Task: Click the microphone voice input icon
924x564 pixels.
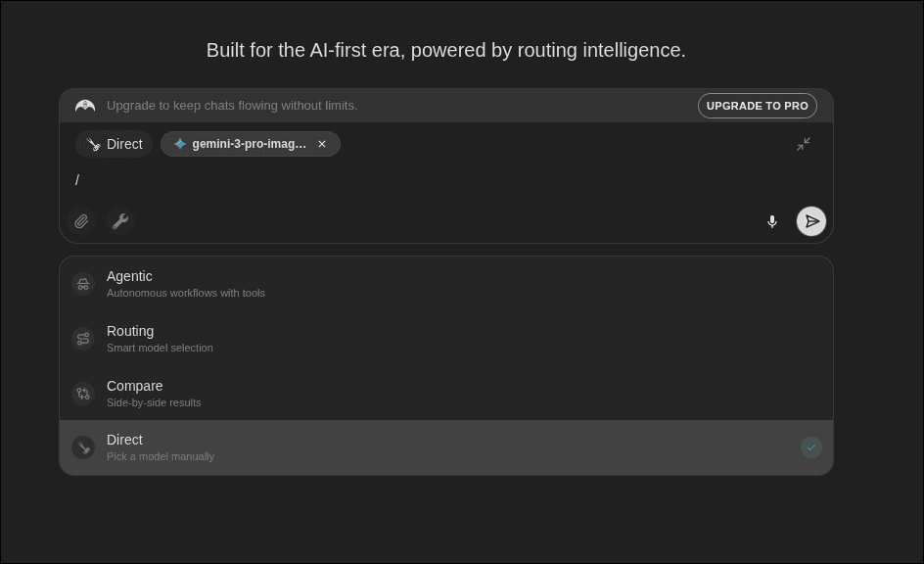Action: [772, 222]
